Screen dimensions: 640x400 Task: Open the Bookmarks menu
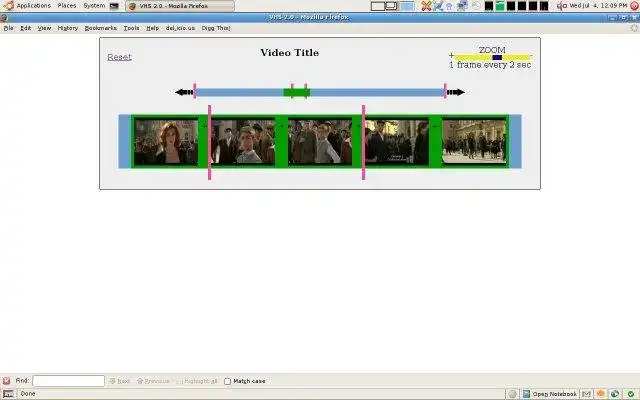(100, 28)
